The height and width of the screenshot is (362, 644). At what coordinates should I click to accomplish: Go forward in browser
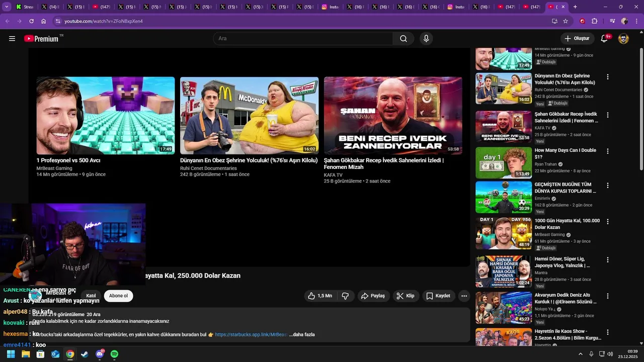click(x=19, y=21)
